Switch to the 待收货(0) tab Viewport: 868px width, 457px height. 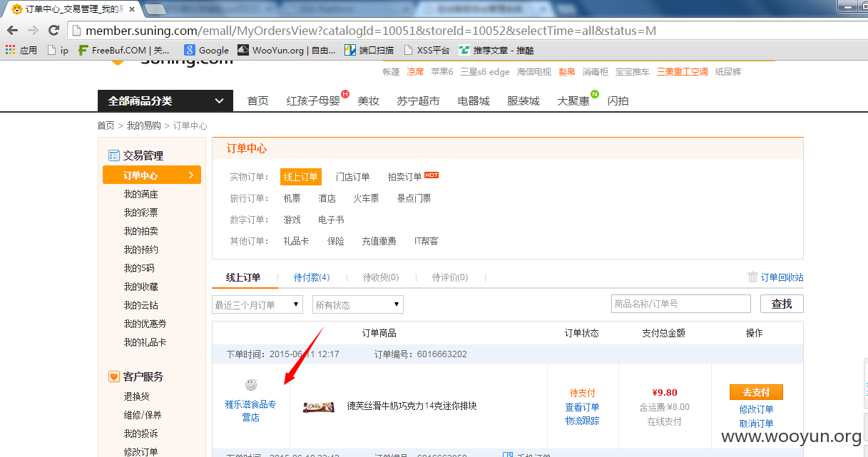pos(381,277)
